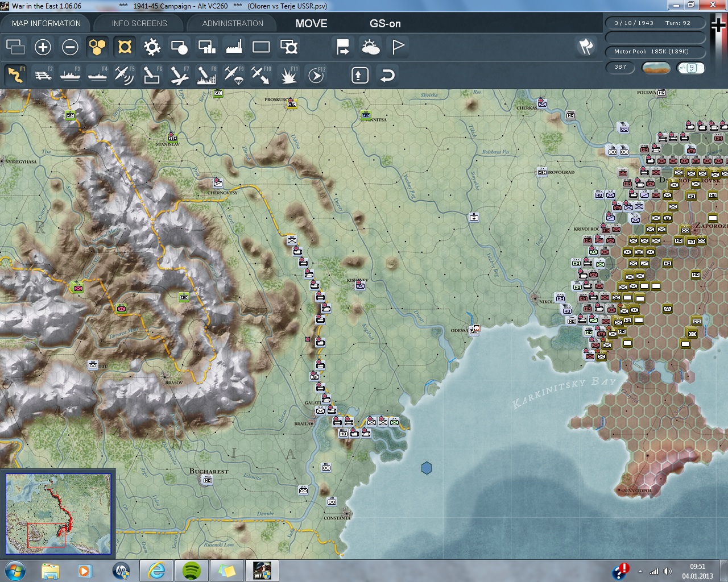Click the crossed flags icon
Screen dimensions: 728x582
(x=586, y=47)
